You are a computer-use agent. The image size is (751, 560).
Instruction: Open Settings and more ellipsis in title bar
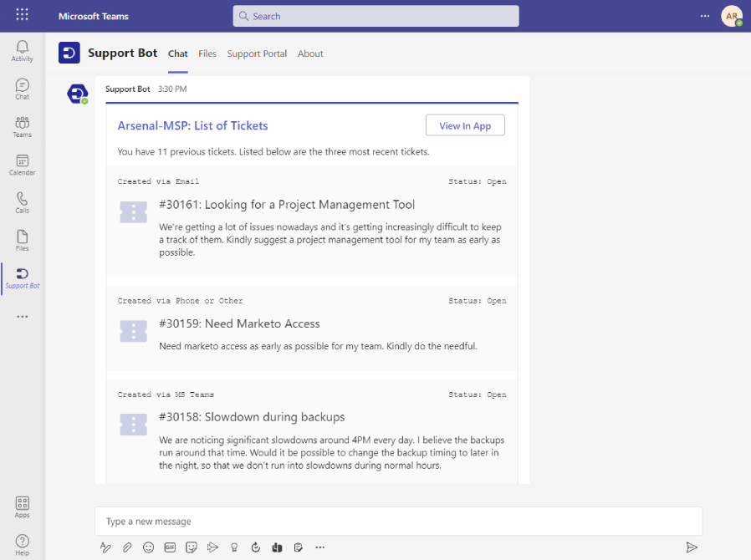point(704,16)
